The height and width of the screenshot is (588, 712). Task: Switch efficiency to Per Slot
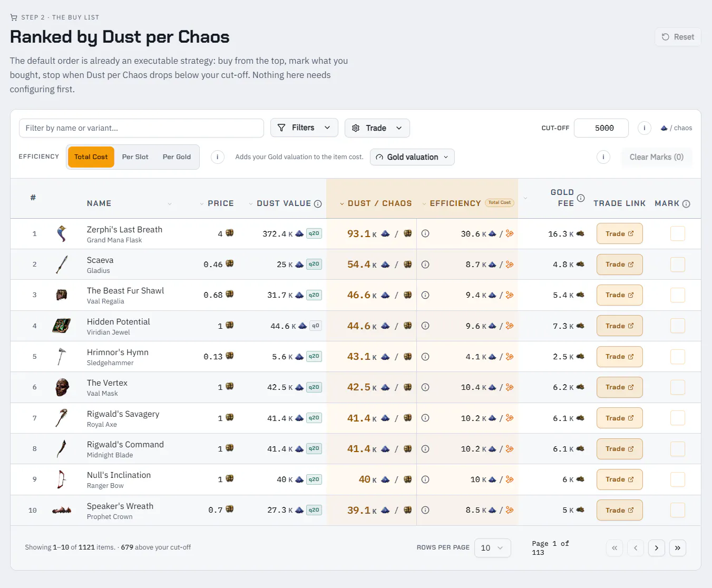(x=135, y=157)
